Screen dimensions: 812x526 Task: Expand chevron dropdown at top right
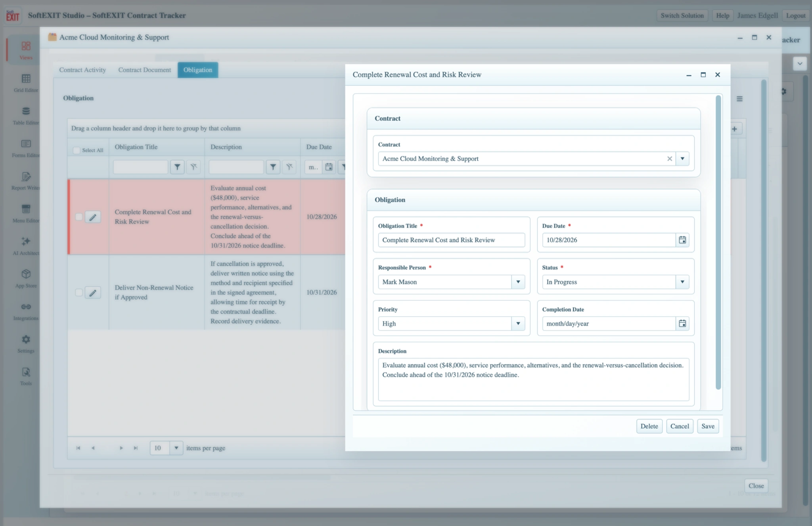(x=800, y=63)
